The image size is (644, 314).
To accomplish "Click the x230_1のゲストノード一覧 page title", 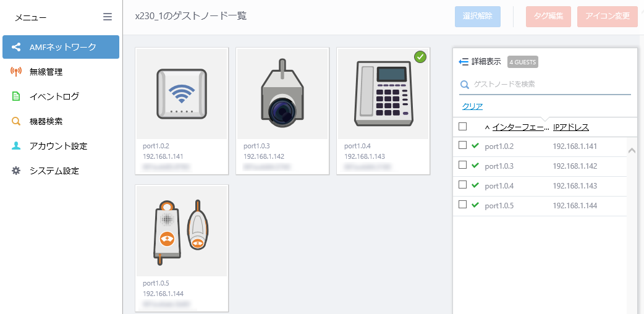I will coord(190,16).
